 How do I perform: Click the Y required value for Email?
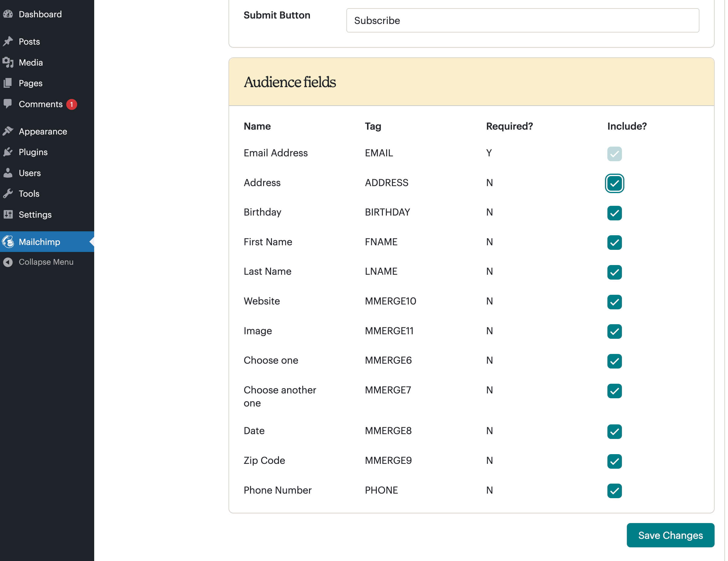(489, 153)
